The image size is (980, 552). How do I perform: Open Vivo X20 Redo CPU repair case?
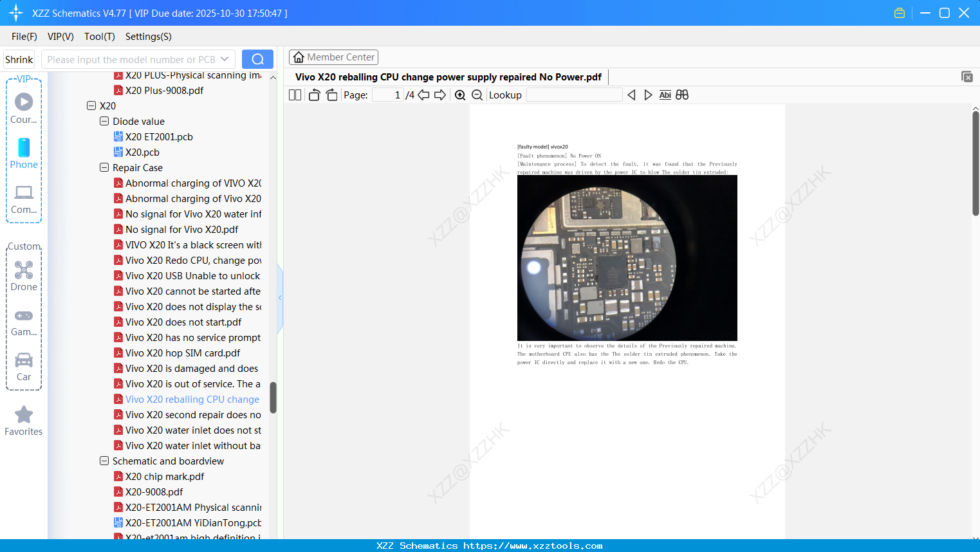193,260
